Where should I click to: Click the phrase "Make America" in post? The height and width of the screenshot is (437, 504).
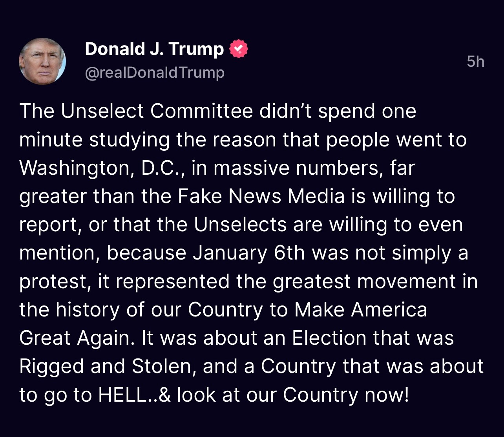(360, 310)
